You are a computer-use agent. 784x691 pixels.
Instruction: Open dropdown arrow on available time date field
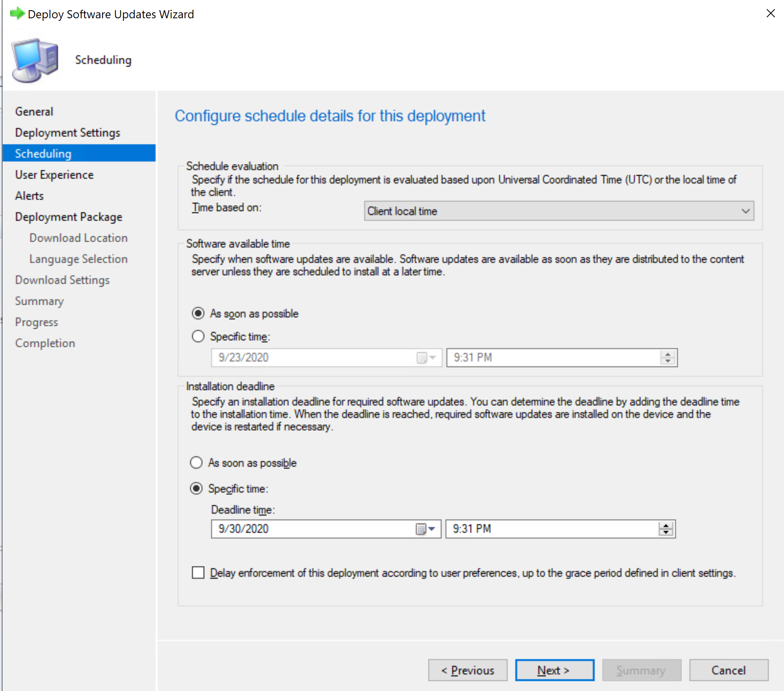click(x=433, y=358)
